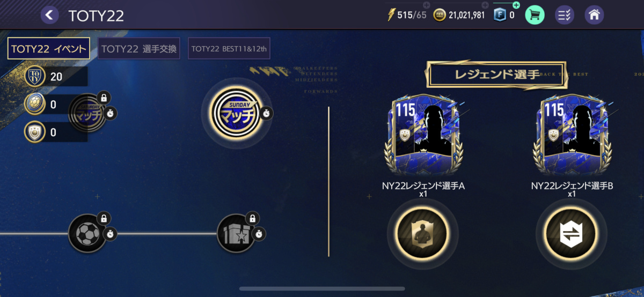Open the Sunday match node
Viewport: 644px width, 297px height.
237,113
